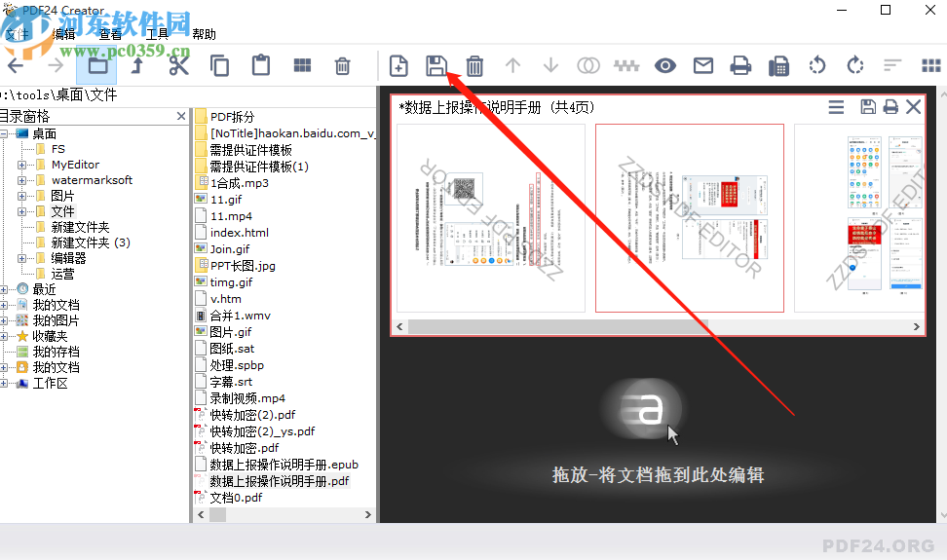Close the 目录窗格 pane
The height and width of the screenshot is (560, 947).
point(181,116)
